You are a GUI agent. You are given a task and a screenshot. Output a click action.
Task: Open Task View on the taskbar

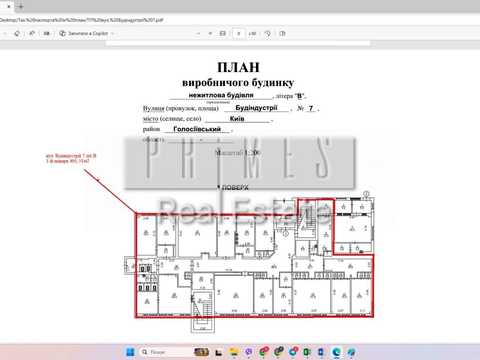pyautogui.click(x=219, y=352)
